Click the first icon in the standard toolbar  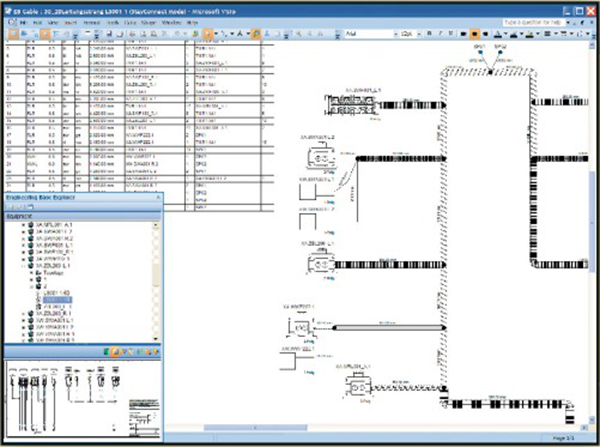(x=8, y=33)
